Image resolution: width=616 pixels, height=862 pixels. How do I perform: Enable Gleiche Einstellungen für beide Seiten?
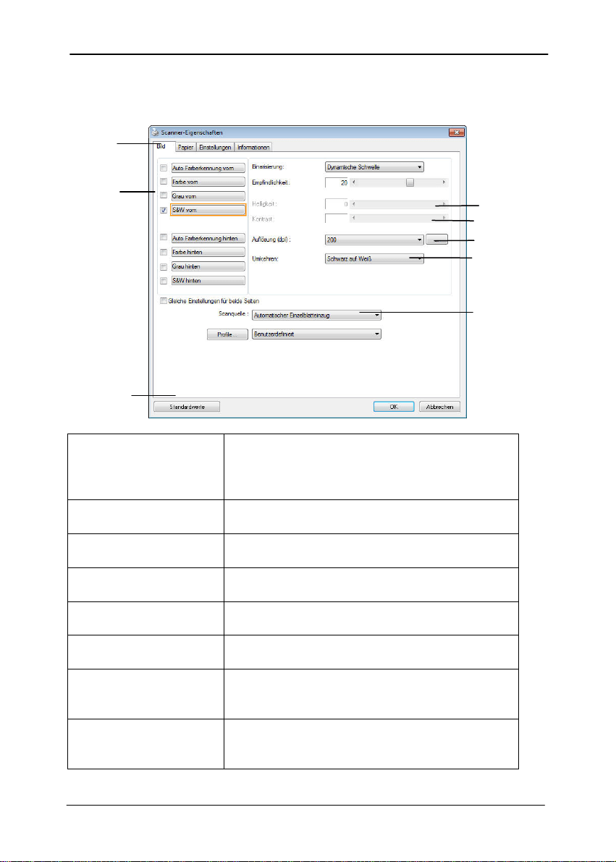coord(164,300)
